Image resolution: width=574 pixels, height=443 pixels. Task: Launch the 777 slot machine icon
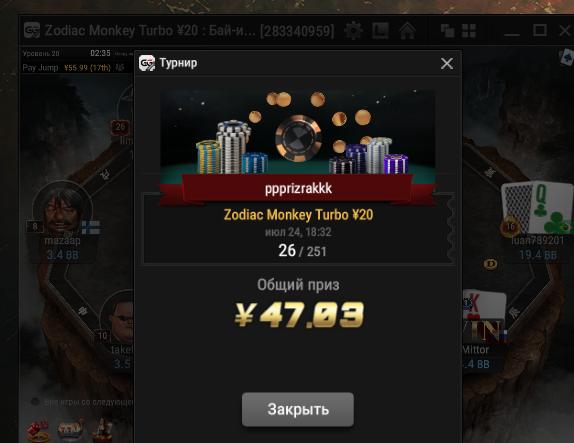70,431
